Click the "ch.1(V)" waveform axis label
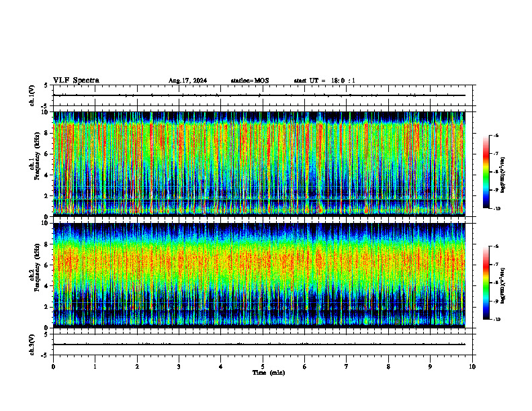 coord(32,95)
